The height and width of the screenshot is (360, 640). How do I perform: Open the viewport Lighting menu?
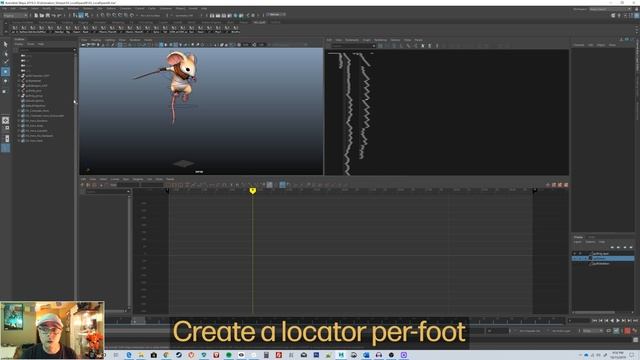(x=110, y=40)
